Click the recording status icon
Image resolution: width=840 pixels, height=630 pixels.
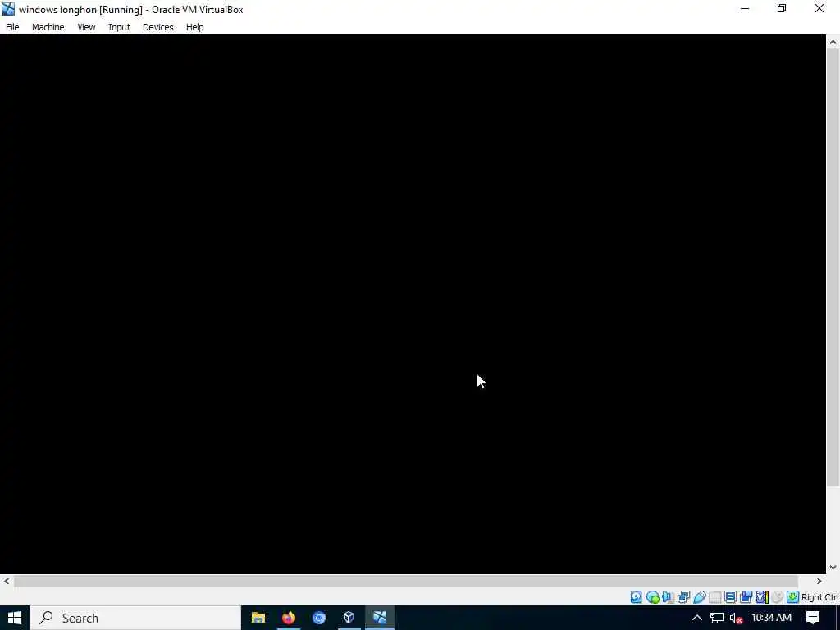click(746, 597)
